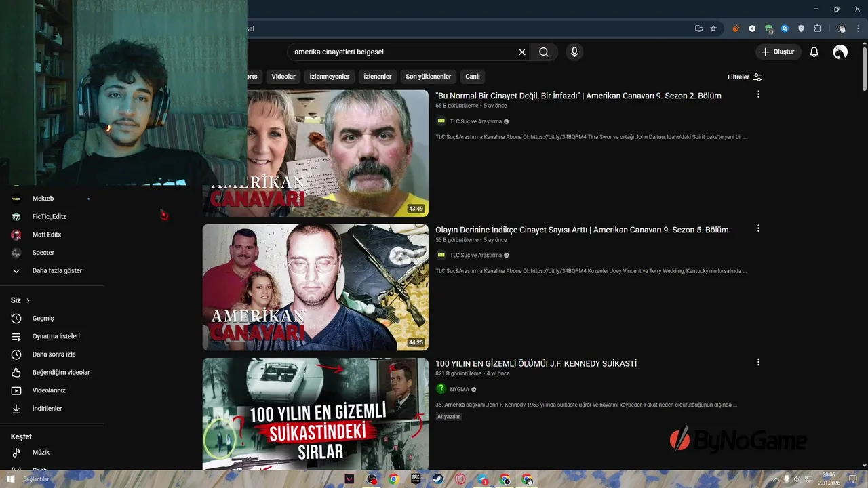Click the shield extension icon in Chrome toolbar
The width and height of the screenshot is (868, 488).
point(801,28)
